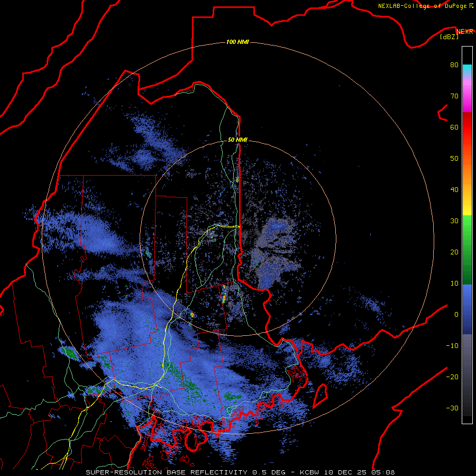Click the [dBZ] units label

[449, 36]
